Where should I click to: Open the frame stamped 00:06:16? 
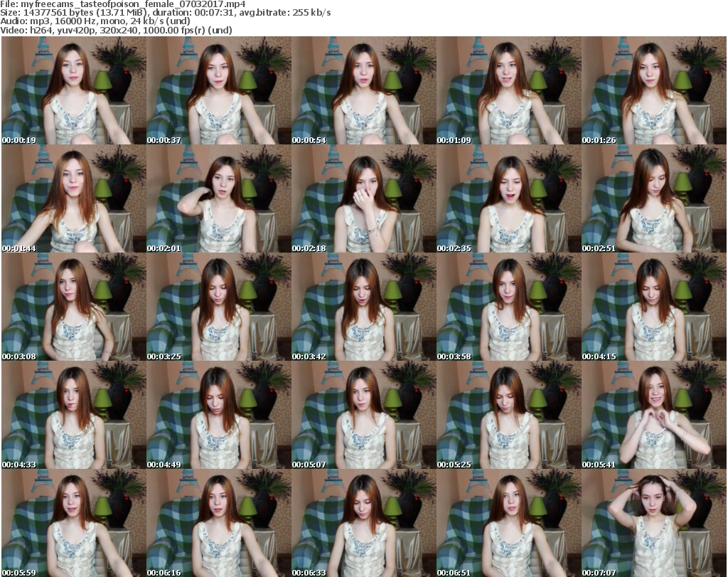click(x=219, y=523)
